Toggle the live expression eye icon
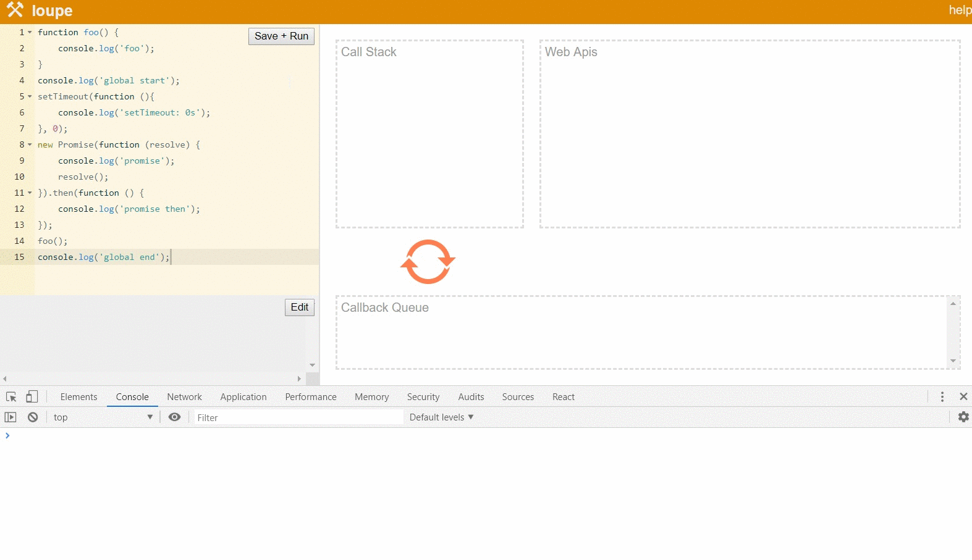The width and height of the screenshot is (972, 560). 175,417
